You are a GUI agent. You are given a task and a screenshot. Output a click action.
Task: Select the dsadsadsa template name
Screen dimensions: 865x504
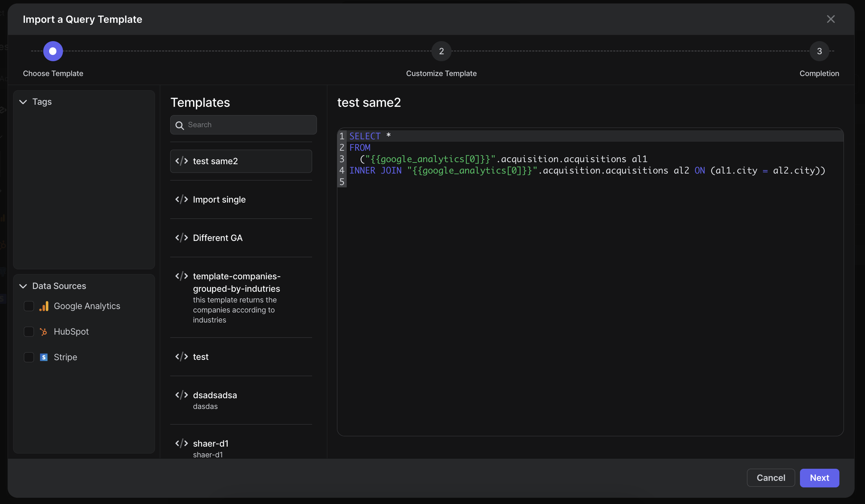click(215, 395)
